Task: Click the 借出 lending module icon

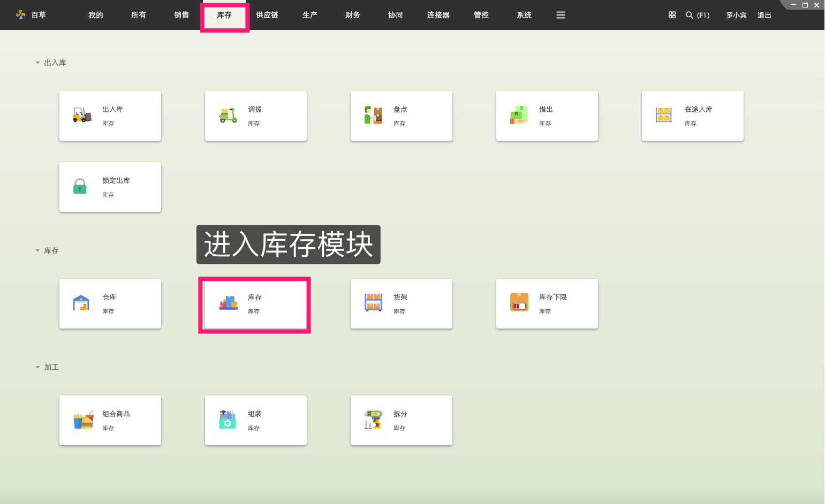Action: pyautogui.click(x=518, y=115)
